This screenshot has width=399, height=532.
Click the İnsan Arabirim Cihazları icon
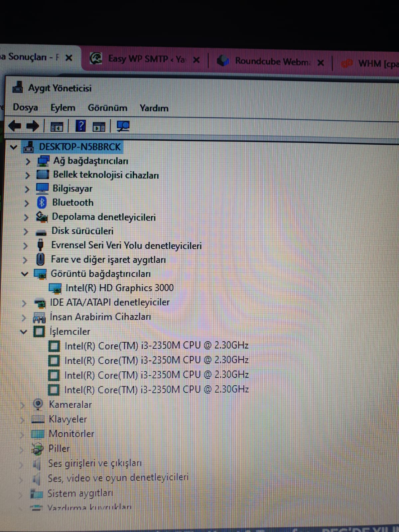39,318
